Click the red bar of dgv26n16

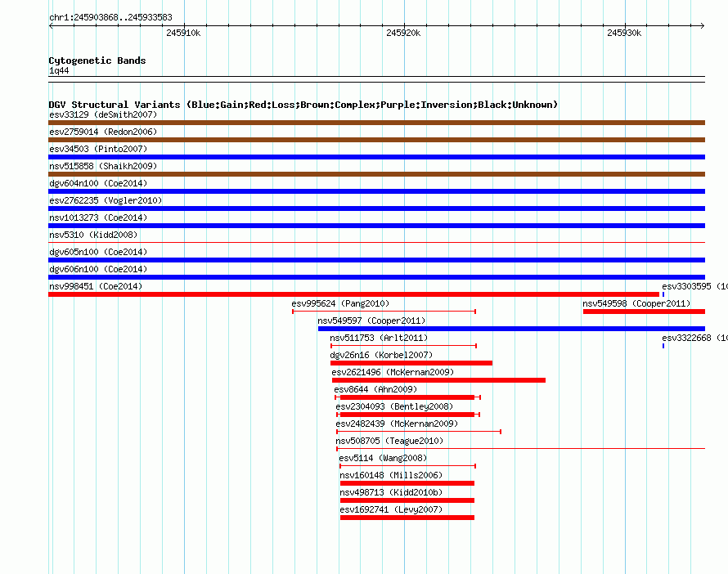(x=411, y=363)
